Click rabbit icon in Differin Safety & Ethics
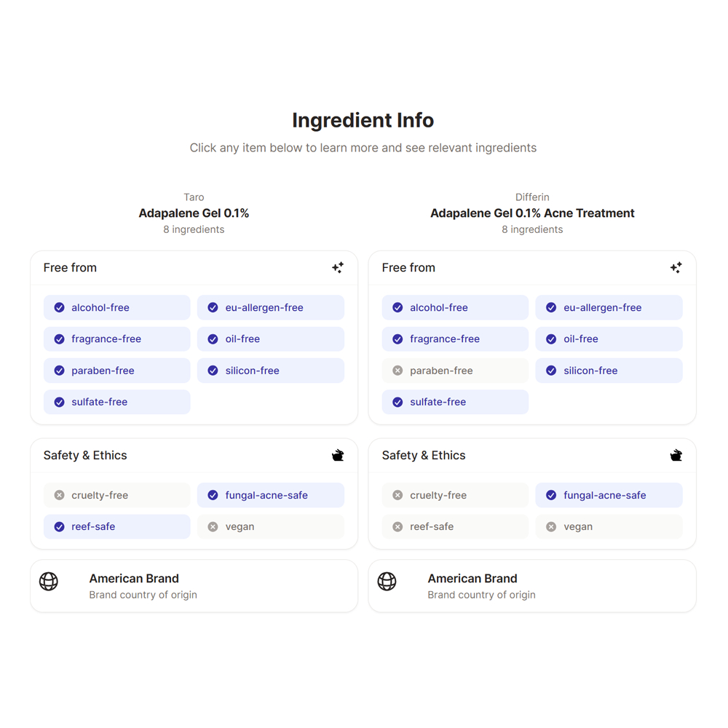The image size is (728, 728). coord(676,456)
